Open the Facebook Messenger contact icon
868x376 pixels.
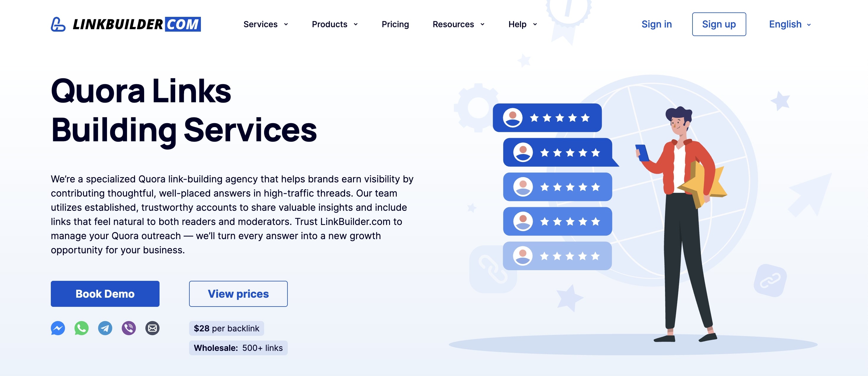coord(58,328)
